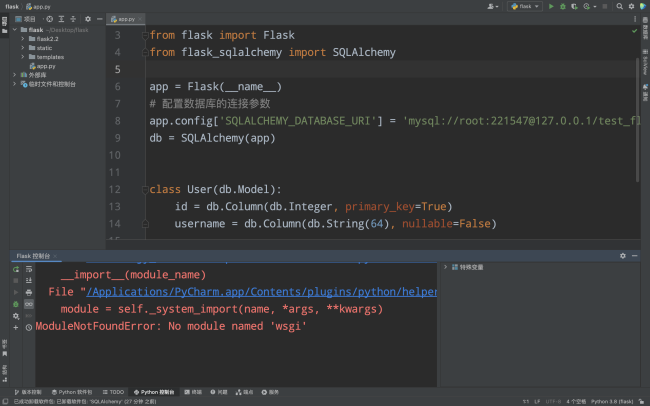650x406 pixels.
Task: Click the UTF-8 encoding in status bar
Action: [553, 401]
